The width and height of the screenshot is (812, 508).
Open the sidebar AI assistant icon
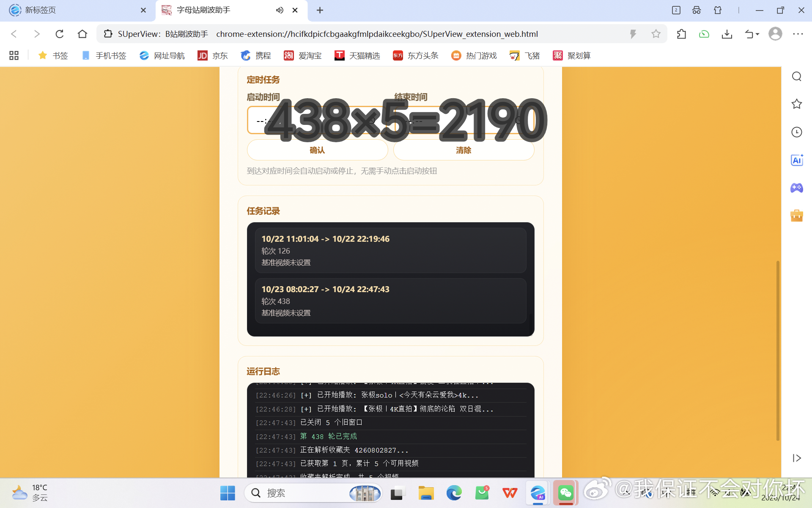[797, 160]
